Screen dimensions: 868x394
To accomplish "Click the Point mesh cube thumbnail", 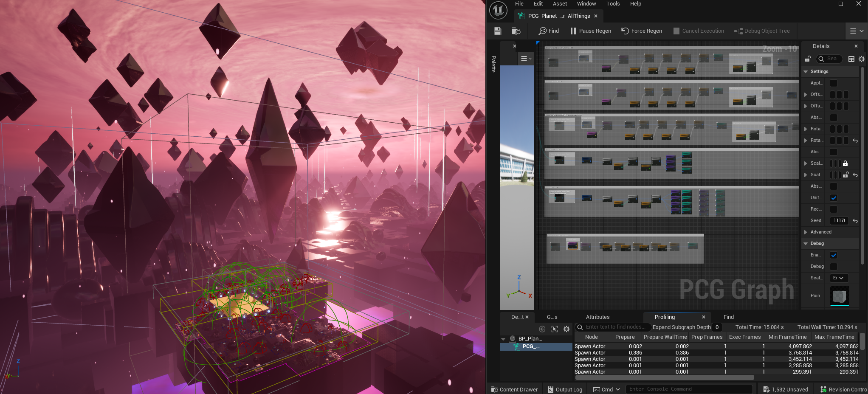I will [840, 296].
